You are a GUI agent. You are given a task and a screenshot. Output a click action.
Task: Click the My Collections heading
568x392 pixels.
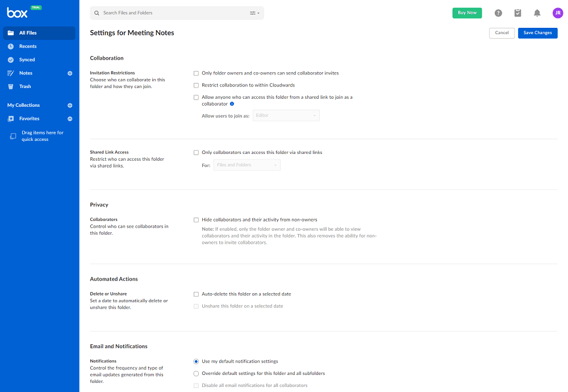point(23,106)
